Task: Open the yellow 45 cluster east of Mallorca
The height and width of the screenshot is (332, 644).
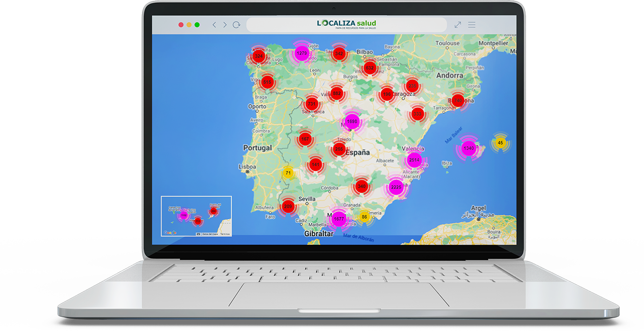Action: click(500, 143)
